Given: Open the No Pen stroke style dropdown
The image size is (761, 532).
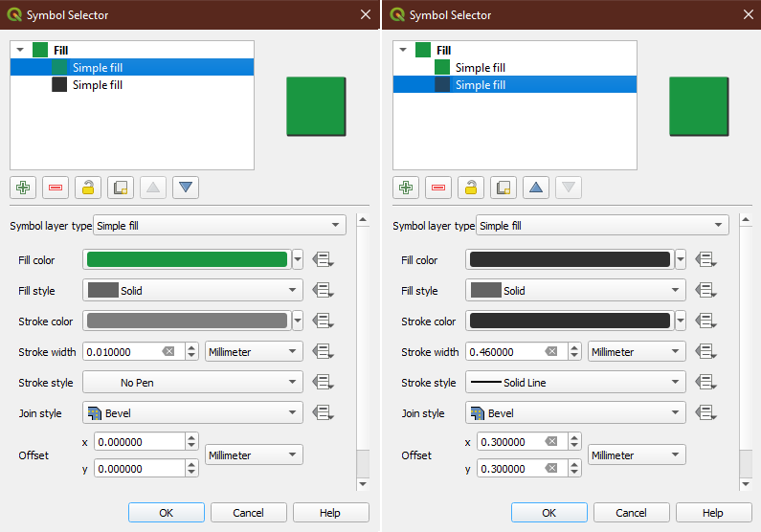Looking at the screenshot, I should tap(192, 382).
